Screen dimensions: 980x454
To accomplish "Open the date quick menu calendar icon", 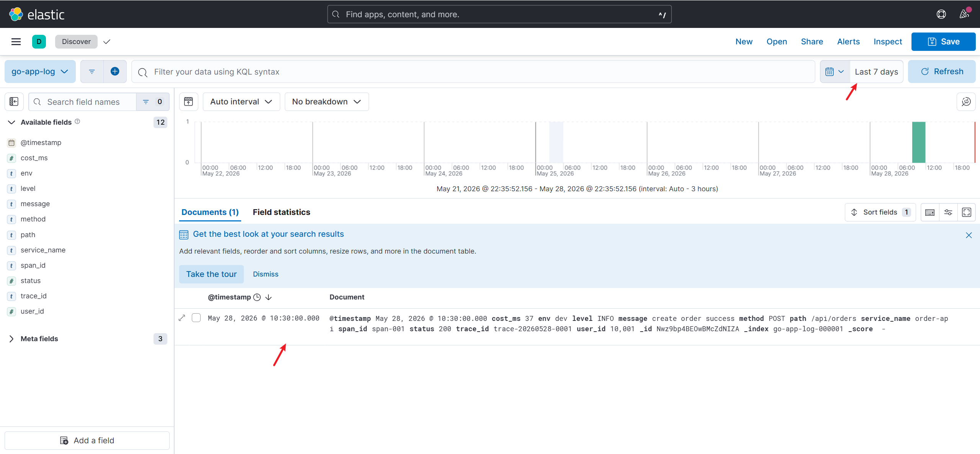I will 835,72.
